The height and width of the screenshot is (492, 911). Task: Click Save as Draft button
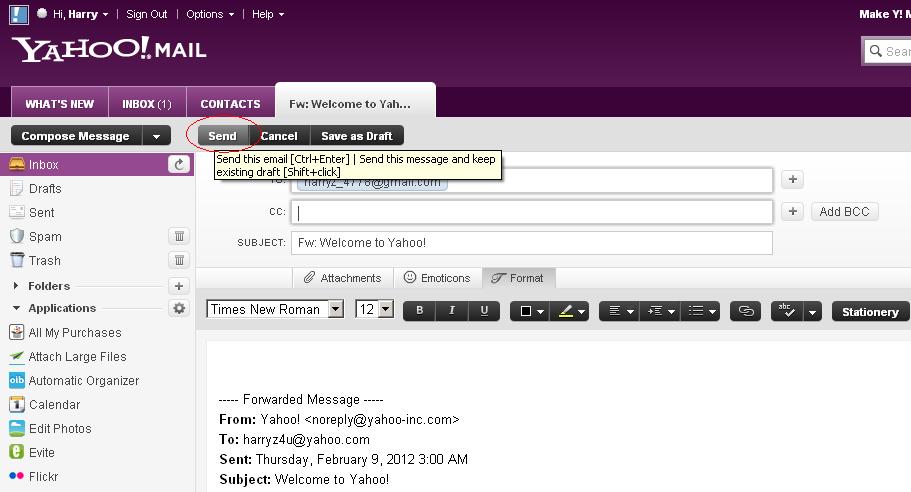pyautogui.click(x=356, y=136)
